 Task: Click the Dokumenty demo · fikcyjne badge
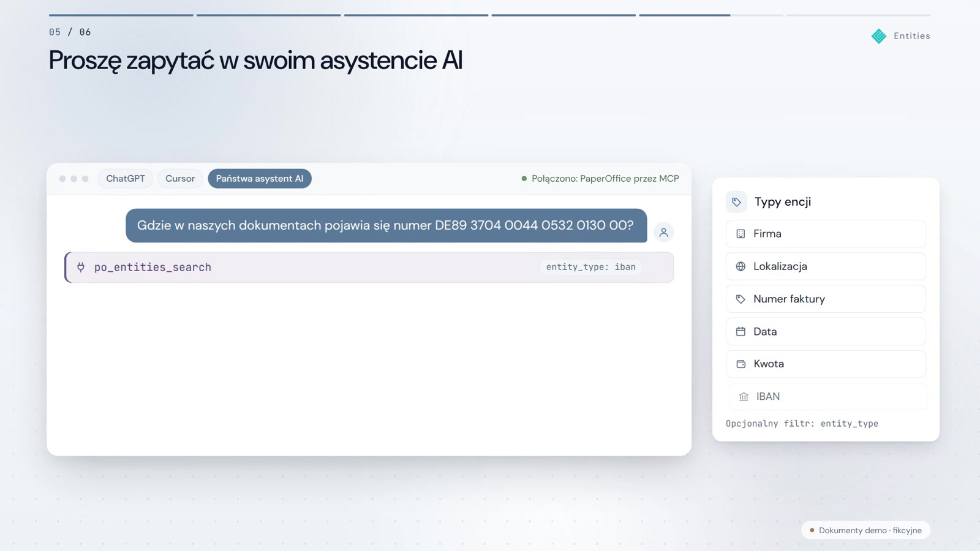coord(865,530)
